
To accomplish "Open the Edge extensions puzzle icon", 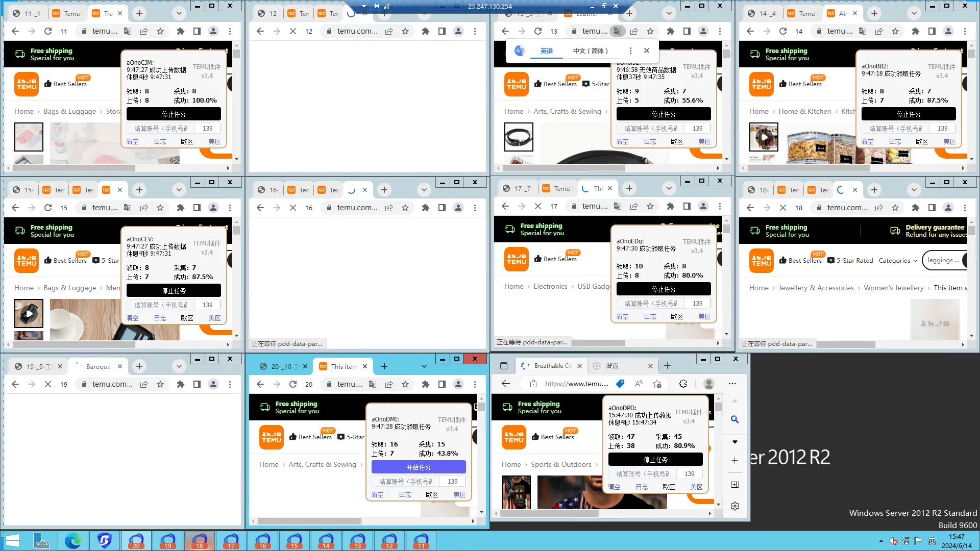I will [683, 384].
